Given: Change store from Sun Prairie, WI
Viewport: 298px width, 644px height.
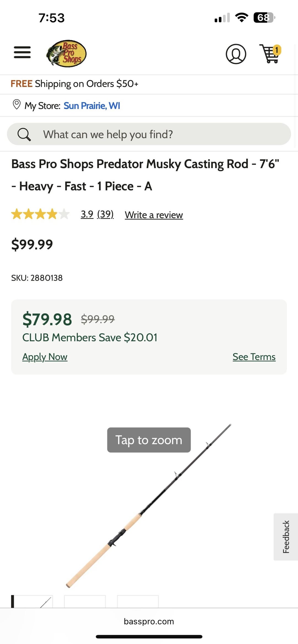Looking at the screenshot, I should [92, 106].
